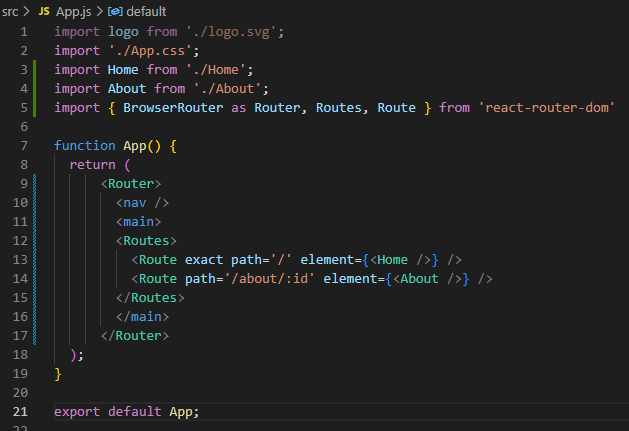Click the symbol icon before default
The width and height of the screenshot is (629, 431).
click(x=115, y=11)
